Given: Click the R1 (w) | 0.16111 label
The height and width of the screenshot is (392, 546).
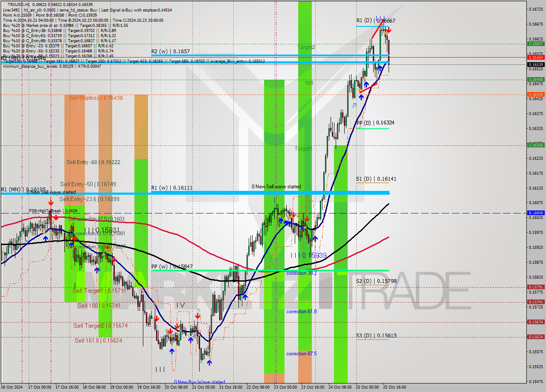Looking at the screenshot, I should (171, 187).
